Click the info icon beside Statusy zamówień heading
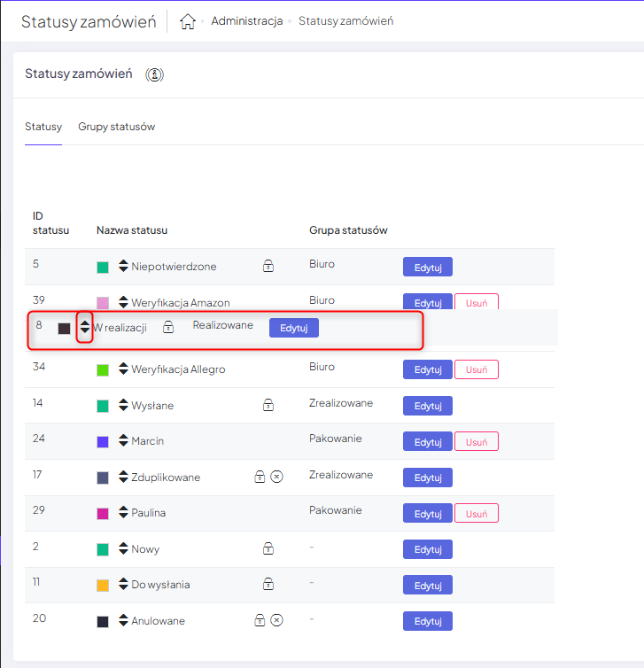 coord(155,74)
